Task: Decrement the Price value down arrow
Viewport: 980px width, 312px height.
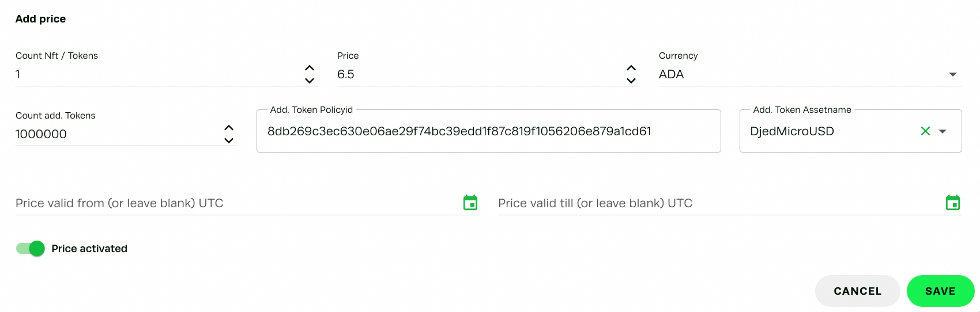Action: point(631,81)
